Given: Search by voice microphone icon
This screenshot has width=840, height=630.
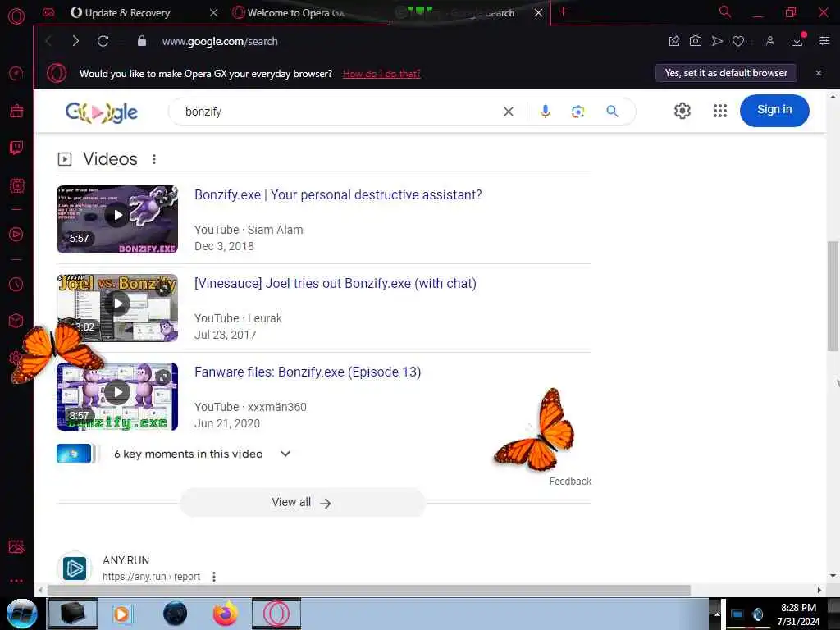Looking at the screenshot, I should (546, 112).
